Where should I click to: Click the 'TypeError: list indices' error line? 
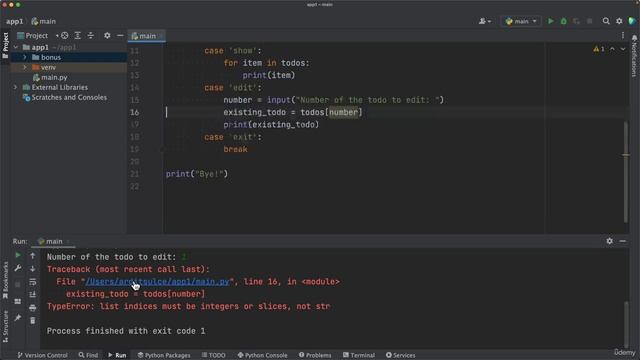pyautogui.click(x=189, y=307)
